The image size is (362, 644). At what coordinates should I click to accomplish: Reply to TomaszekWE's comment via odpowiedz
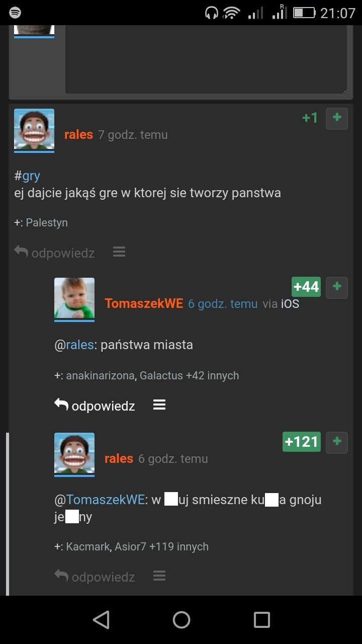[95, 405]
